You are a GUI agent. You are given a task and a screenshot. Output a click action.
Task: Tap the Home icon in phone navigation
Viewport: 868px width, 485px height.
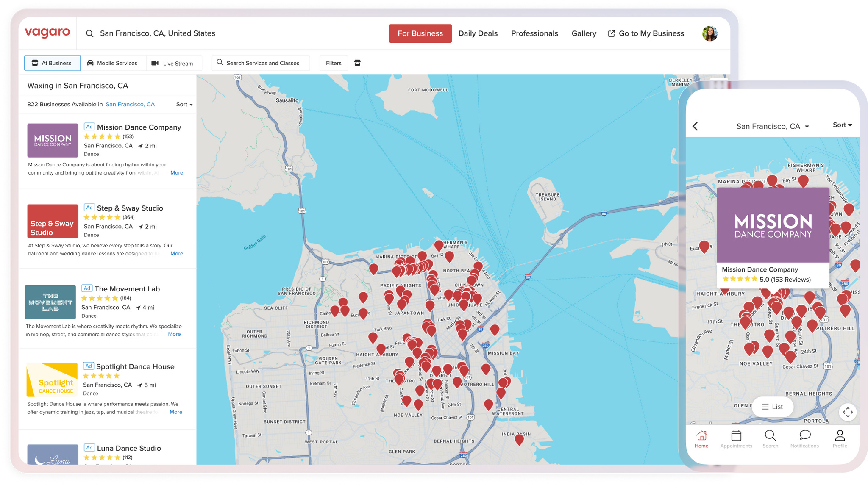coord(701,435)
